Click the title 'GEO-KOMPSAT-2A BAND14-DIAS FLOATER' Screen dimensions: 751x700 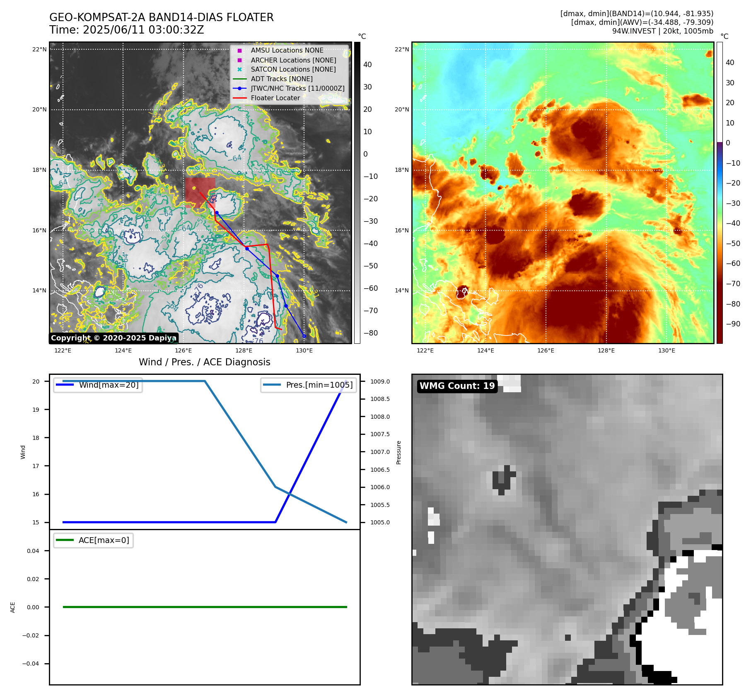[162, 17]
